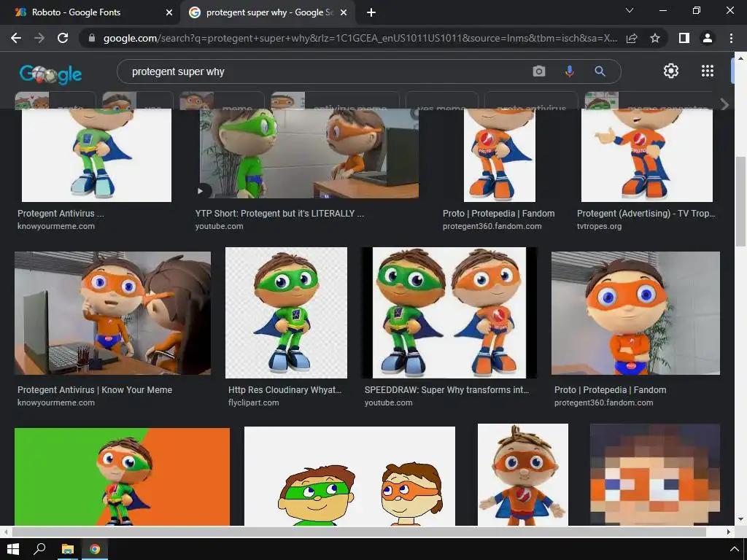747x560 pixels.
Task: Open pixelated orange mask face image
Action: [x=655, y=475]
